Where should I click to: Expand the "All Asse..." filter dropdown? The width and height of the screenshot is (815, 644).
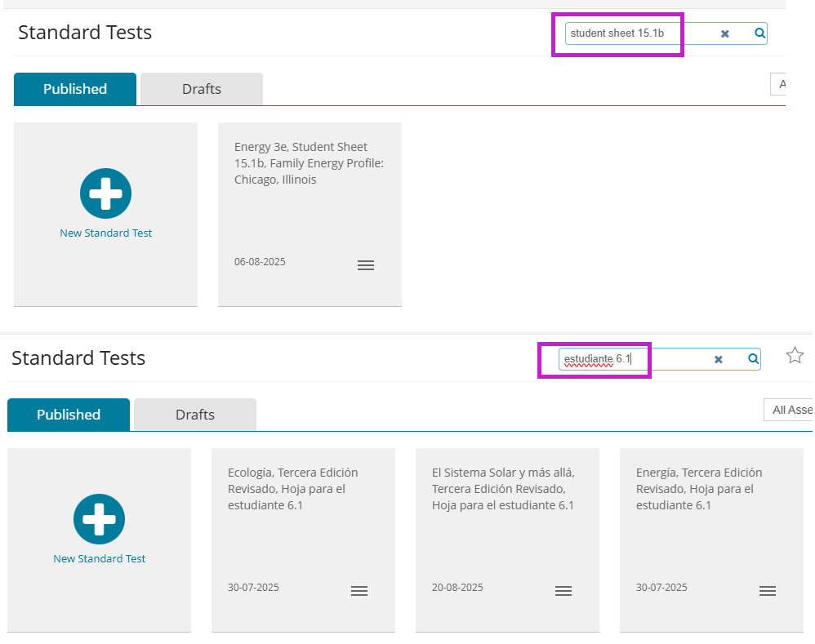point(790,410)
